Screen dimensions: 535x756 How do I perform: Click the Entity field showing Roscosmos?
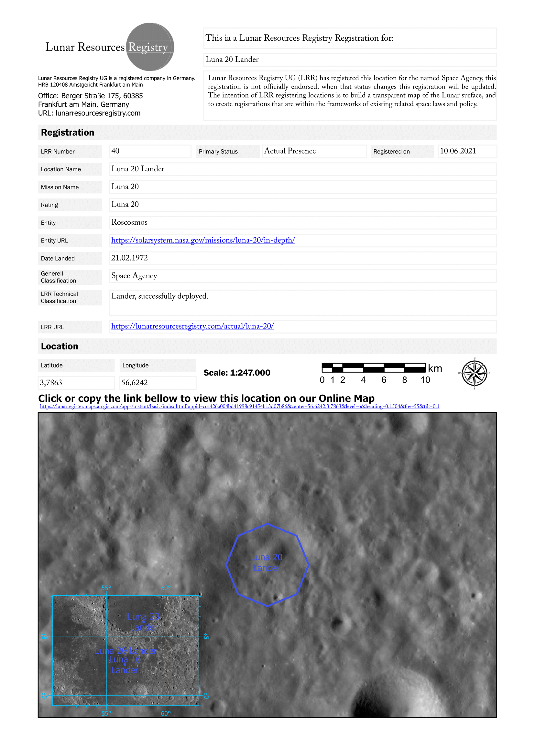(302, 222)
